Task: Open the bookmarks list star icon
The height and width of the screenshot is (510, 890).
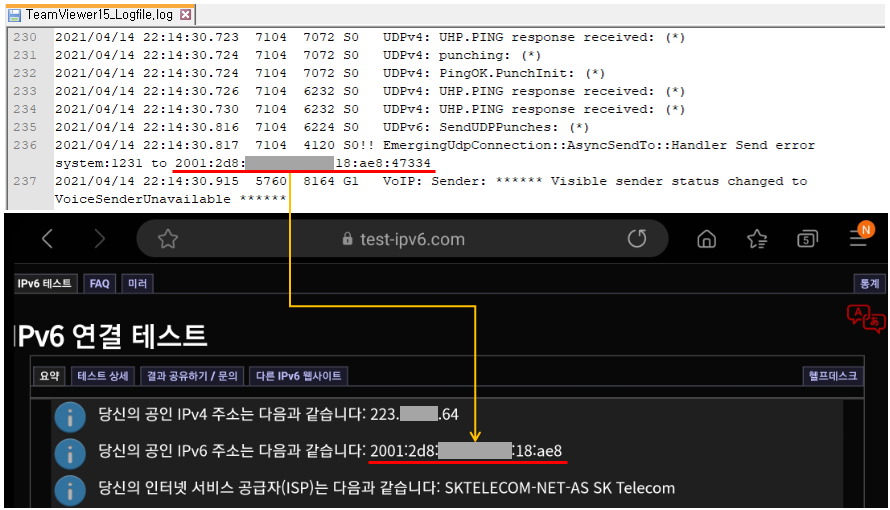Action: tap(757, 239)
